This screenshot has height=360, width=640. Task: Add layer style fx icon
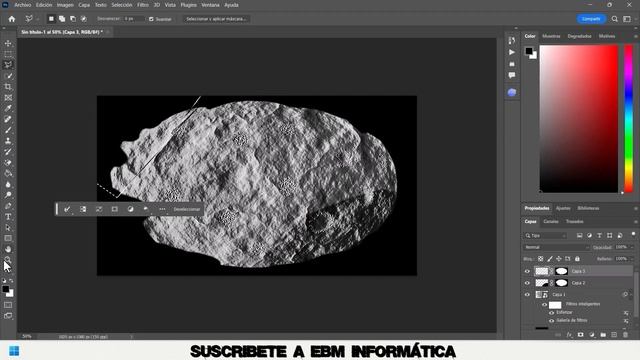pos(569,335)
